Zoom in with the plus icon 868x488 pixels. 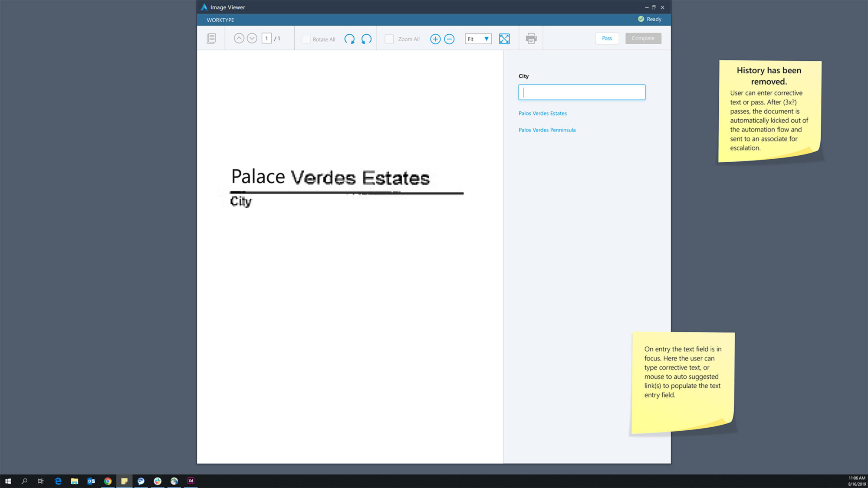pos(435,39)
